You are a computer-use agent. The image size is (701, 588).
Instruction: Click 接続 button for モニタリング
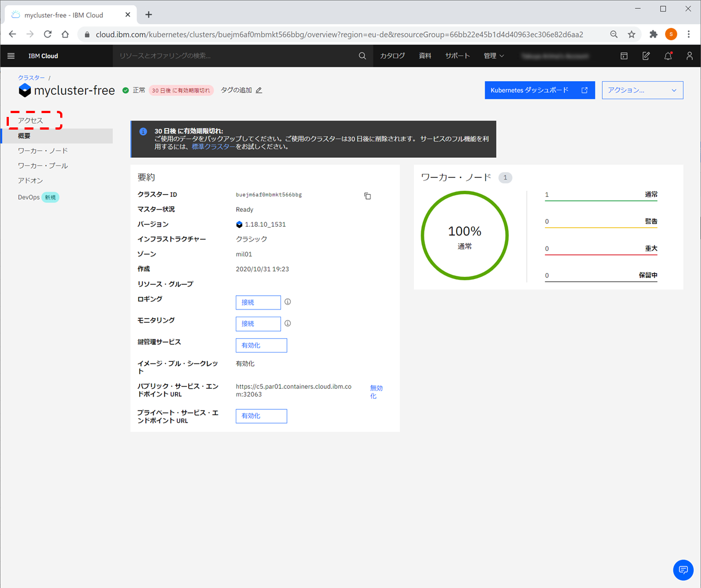[x=258, y=324]
